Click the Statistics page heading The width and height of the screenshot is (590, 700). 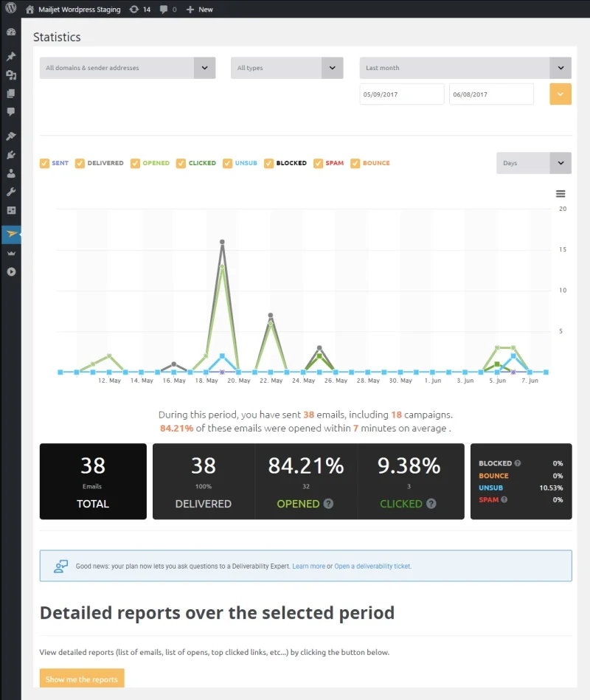tap(57, 37)
